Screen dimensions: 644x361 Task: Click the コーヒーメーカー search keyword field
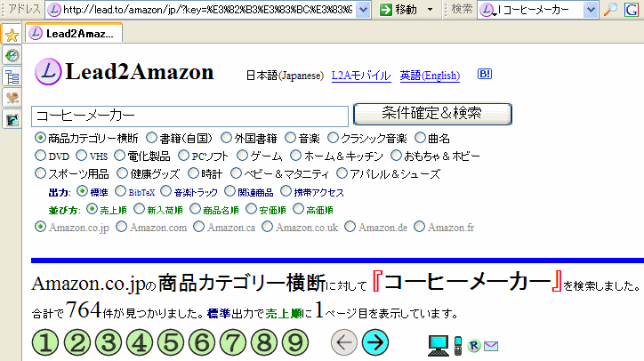[x=189, y=116]
